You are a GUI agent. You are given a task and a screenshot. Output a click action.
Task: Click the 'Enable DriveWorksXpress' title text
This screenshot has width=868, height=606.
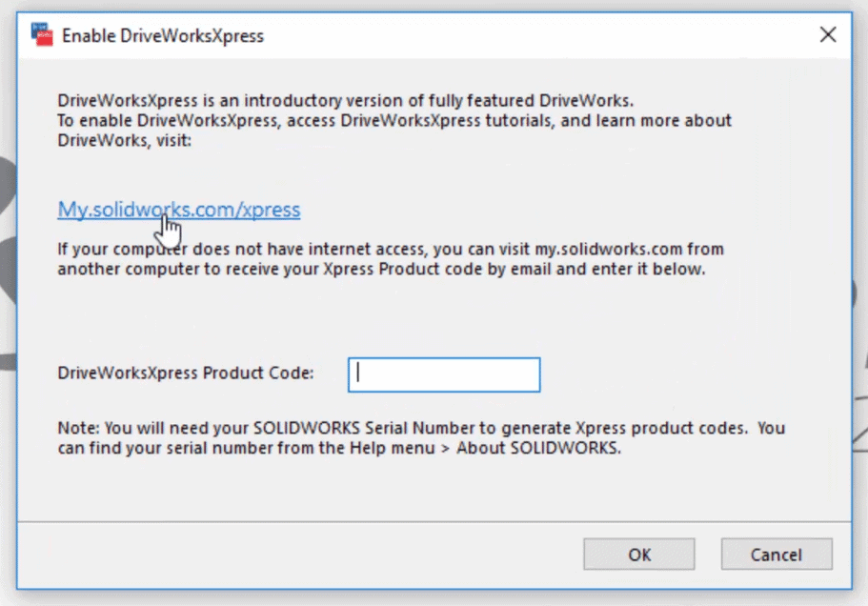click(x=163, y=36)
